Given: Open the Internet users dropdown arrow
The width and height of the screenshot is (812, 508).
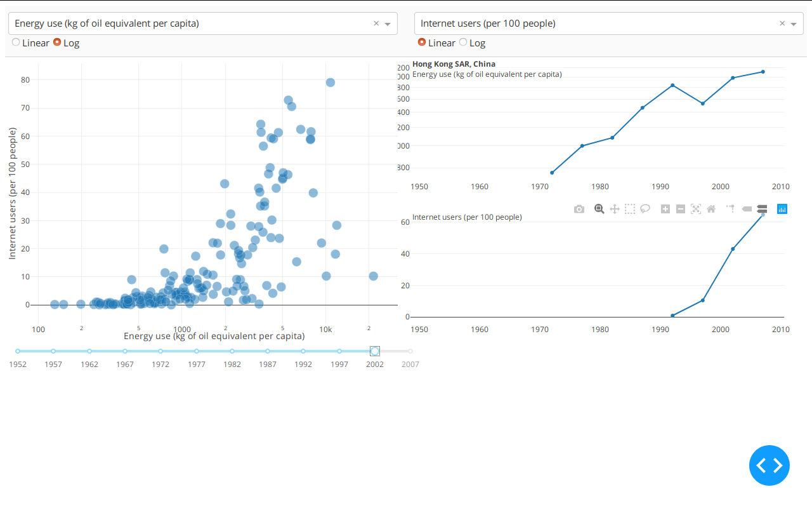Looking at the screenshot, I should point(794,24).
